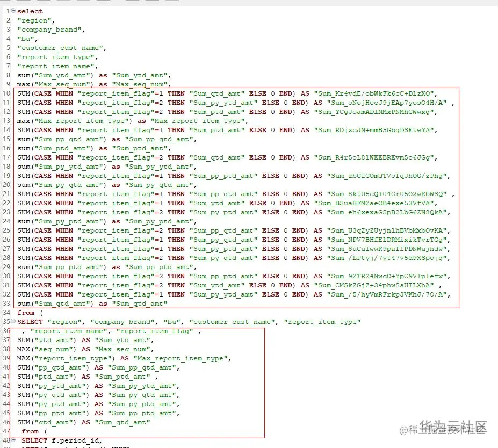
Task: Click SUM("ptd_amt") on line 41
Action: (x=47, y=377)
